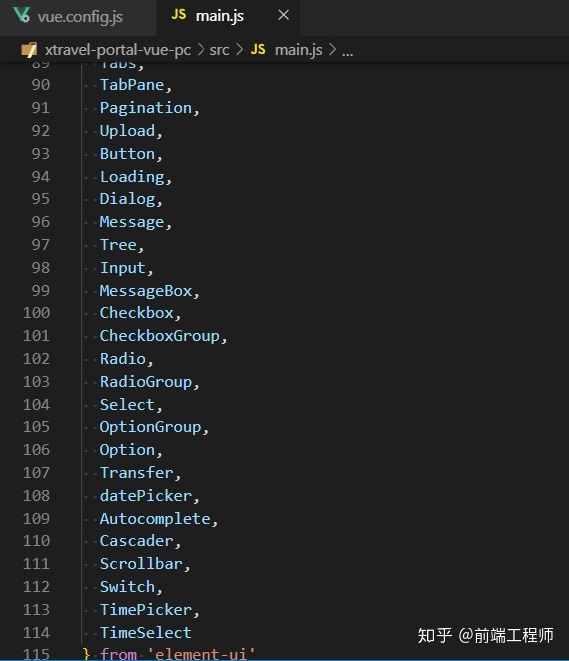Click Radio on line 102
This screenshot has width=569, height=661.
(122, 359)
